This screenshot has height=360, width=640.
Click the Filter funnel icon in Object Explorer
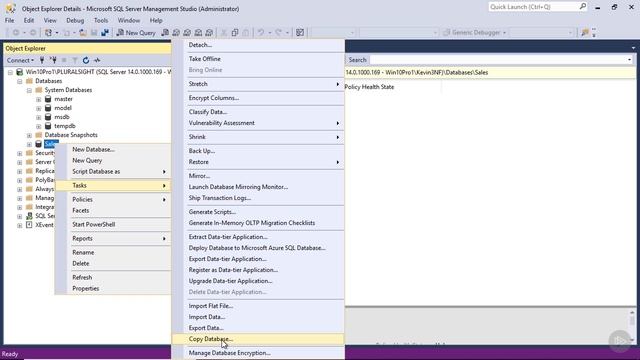click(75, 60)
